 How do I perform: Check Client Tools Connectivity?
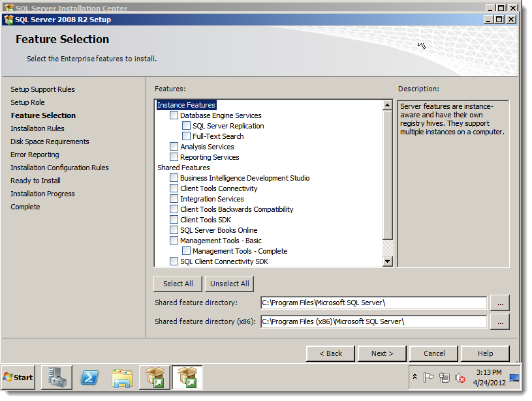point(174,188)
